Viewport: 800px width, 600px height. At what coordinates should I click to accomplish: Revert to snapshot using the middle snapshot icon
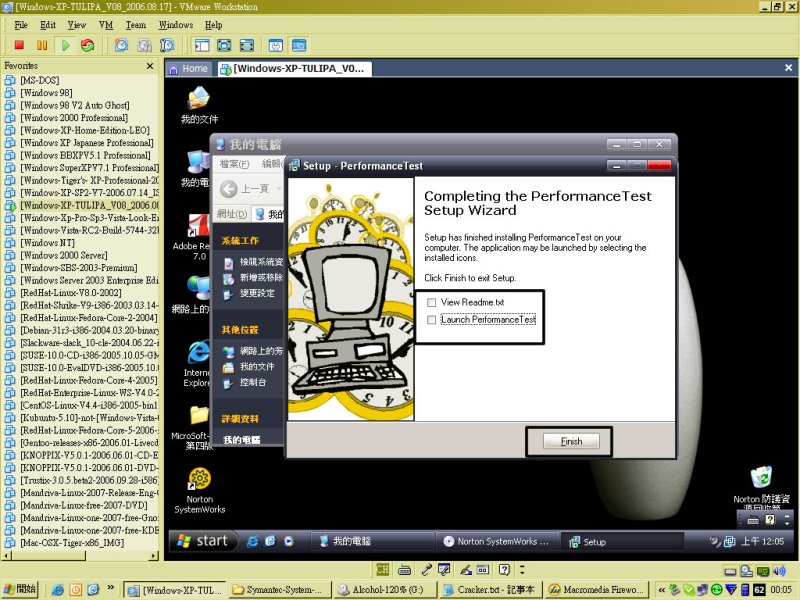pos(144,45)
